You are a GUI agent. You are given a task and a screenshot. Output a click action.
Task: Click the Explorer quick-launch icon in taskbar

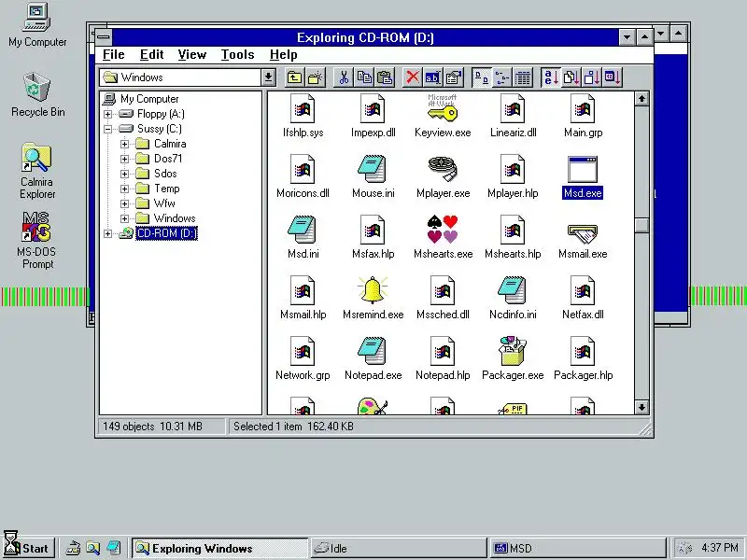coord(92,548)
